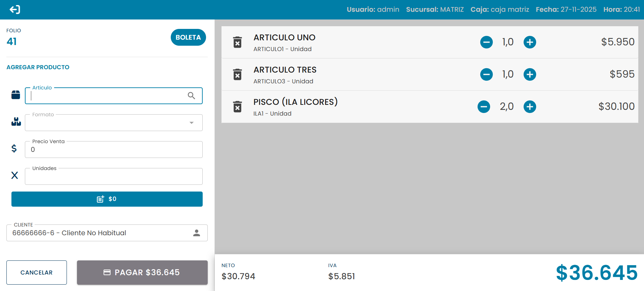This screenshot has height=291, width=644.
Task: Remove ARTICULO UNO using its trash icon
Action: [238, 42]
